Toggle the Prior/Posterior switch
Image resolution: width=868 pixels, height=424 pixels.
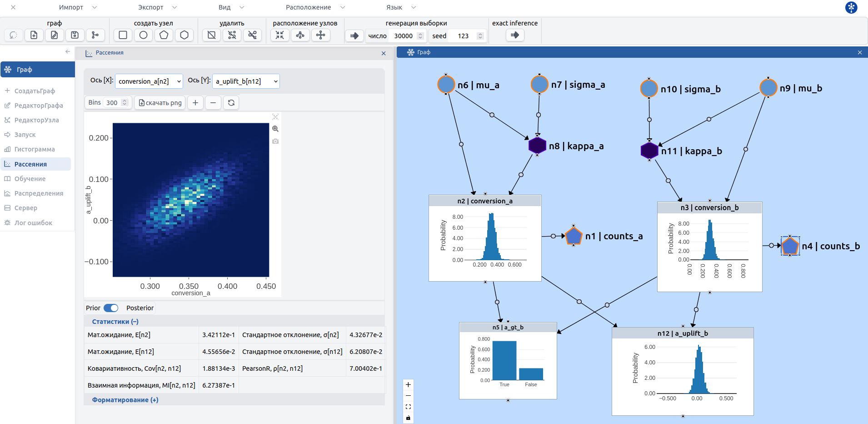[x=111, y=308]
